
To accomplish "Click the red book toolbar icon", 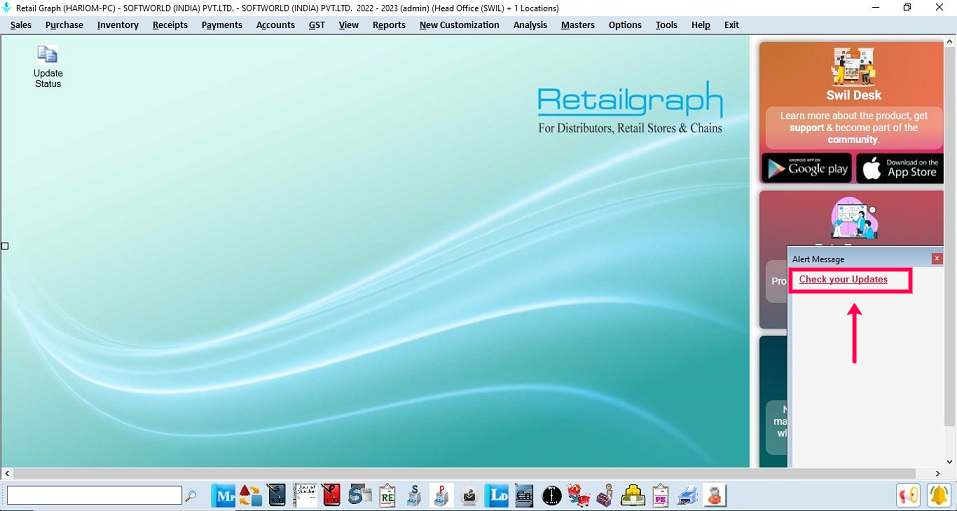I will 331,495.
